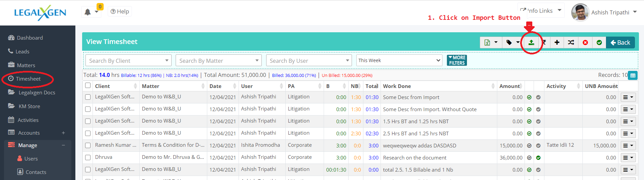Go to Matters in the sidebar
This screenshot has height=180, width=644.
tap(26, 65)
